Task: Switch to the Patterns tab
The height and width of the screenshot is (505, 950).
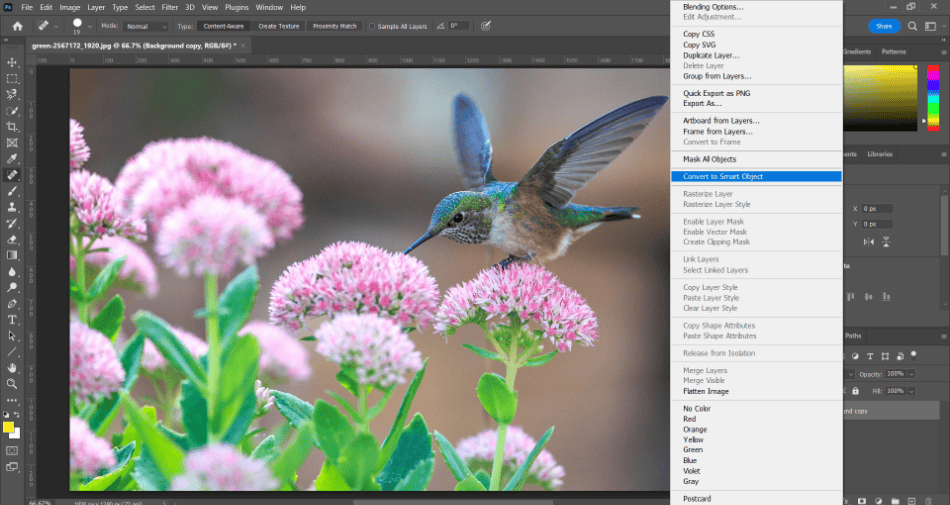Action: point(894,52)
